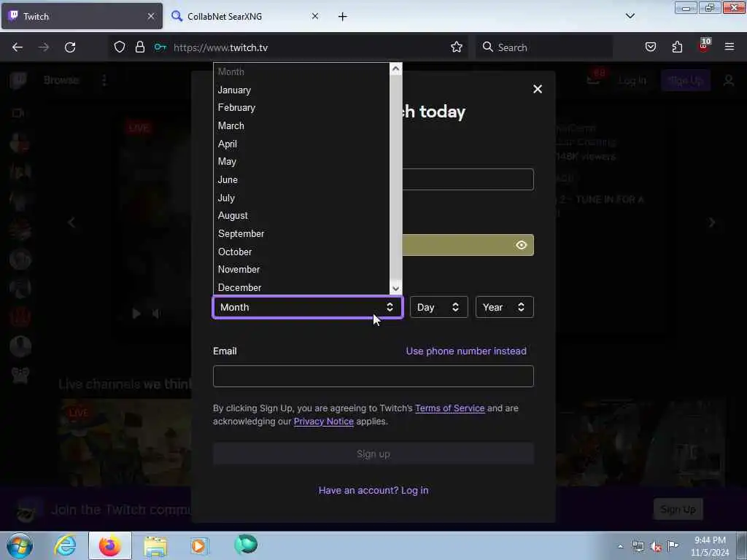
Task: Click the Twitch address bar URL
Action: click(x=220, y=47)
